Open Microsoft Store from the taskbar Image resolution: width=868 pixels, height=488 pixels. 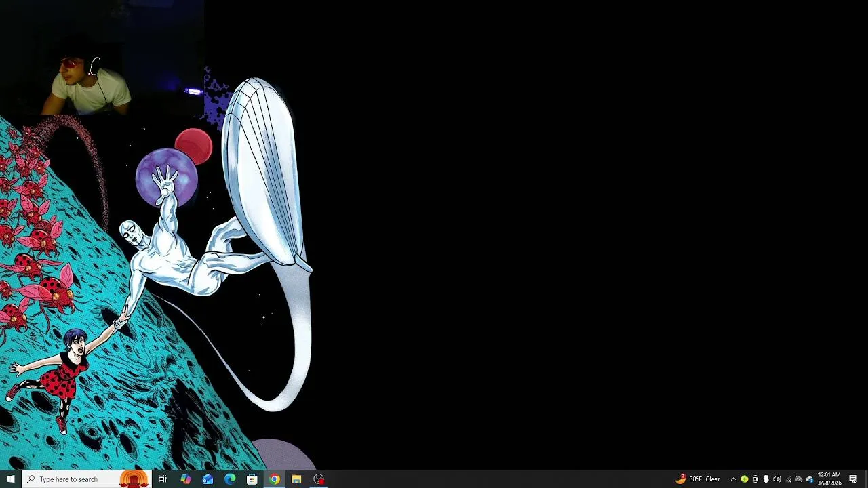click(x=252, y=479)
